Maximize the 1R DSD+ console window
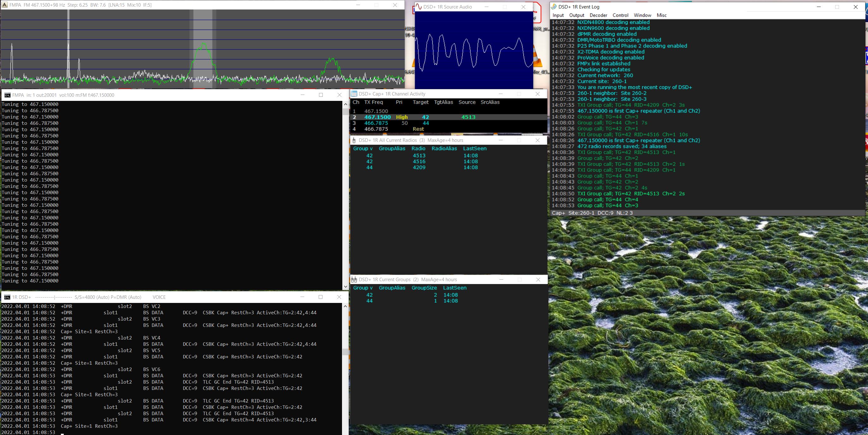The width and height of the screenshot is (868, 435). tap(321, 297)
